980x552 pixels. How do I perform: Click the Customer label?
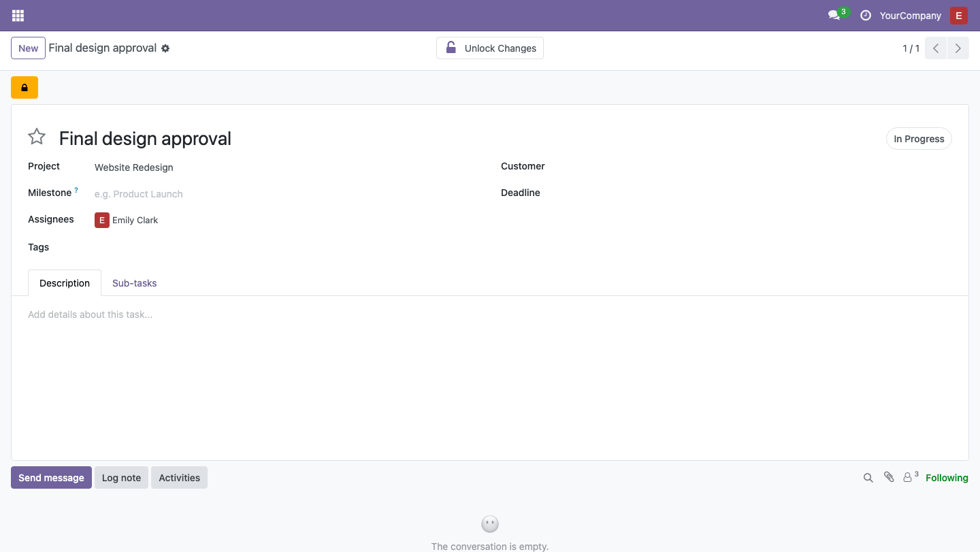[523, 166]
